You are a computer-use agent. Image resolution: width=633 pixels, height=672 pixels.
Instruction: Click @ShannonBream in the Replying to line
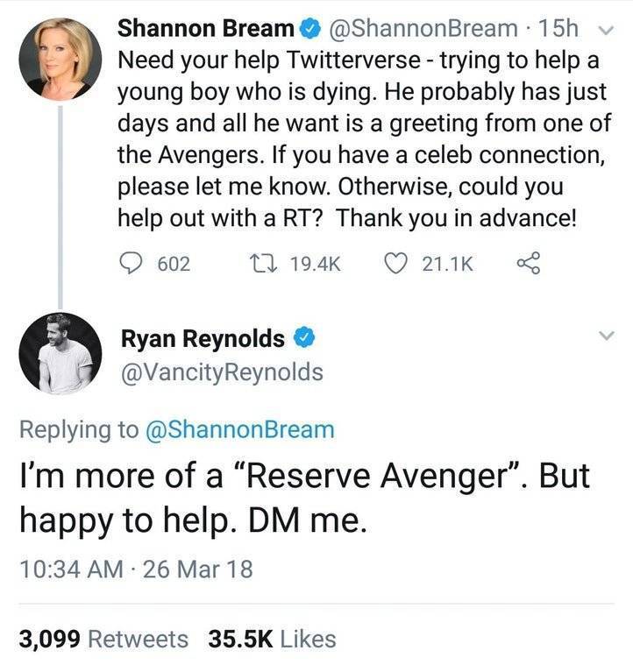coord(237,429)
